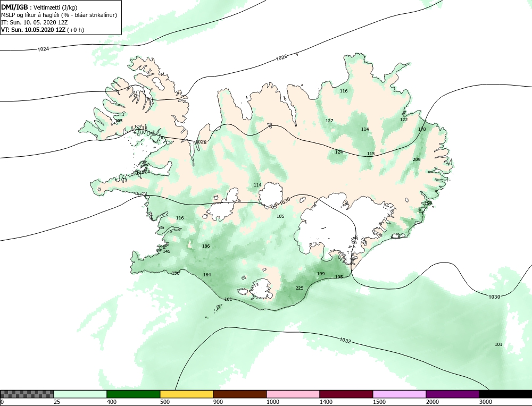Click the 1024 isobar label
The height and width of the screenshot is (406, 532).
(x=43, y=49)
